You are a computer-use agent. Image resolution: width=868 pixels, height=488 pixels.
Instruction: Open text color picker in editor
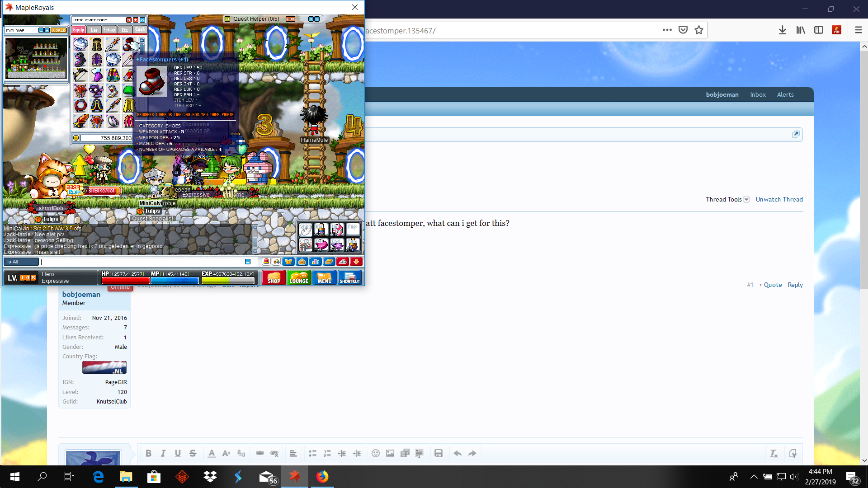click(212, 453)
